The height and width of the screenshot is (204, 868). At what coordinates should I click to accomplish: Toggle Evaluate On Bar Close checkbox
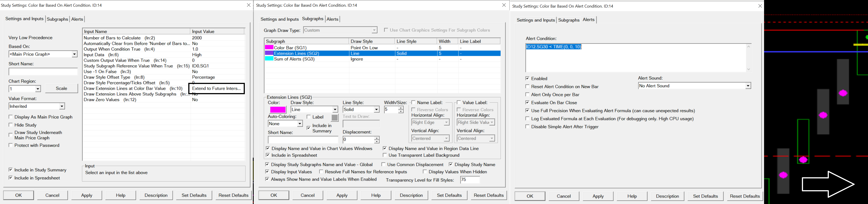[527, 102]
